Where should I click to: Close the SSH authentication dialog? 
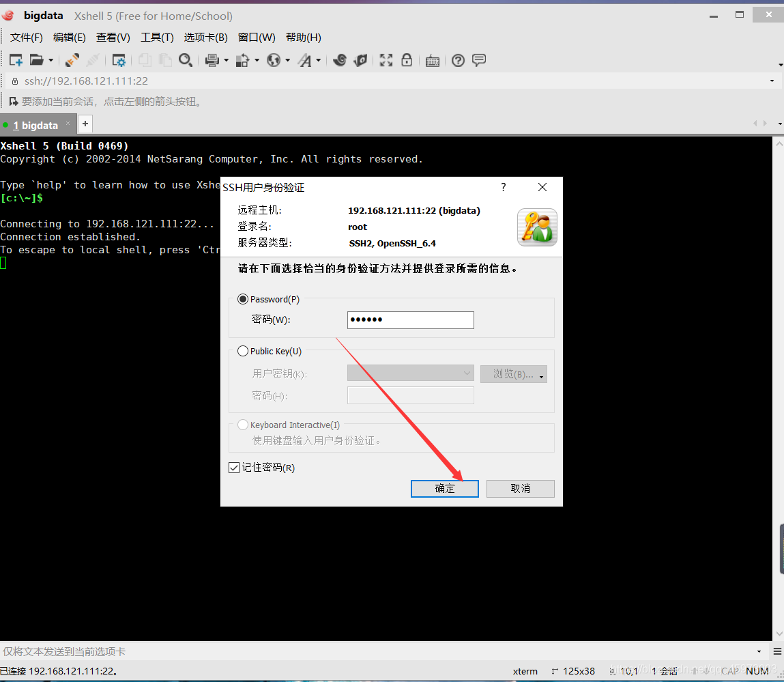pyautogui.click(x=542, y=187)
